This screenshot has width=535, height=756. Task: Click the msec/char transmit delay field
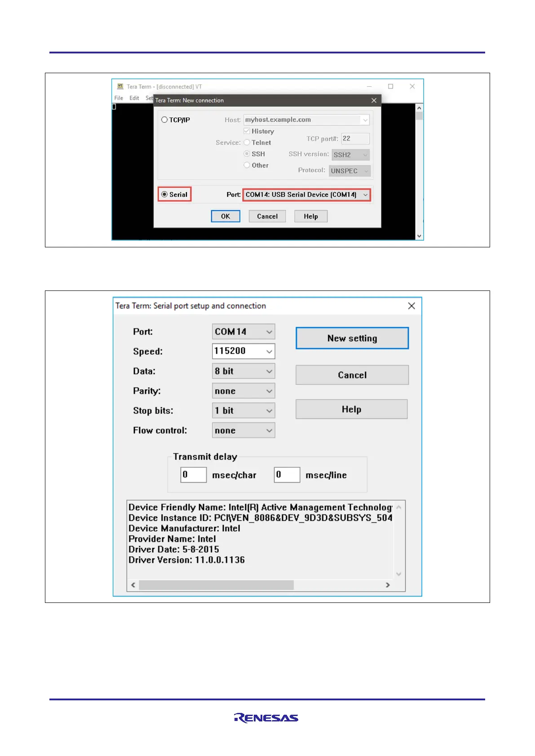(x=194, y=475)
